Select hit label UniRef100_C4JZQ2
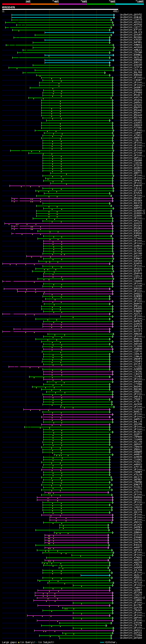This screenshot has width=146, height=644. [131, 366]
